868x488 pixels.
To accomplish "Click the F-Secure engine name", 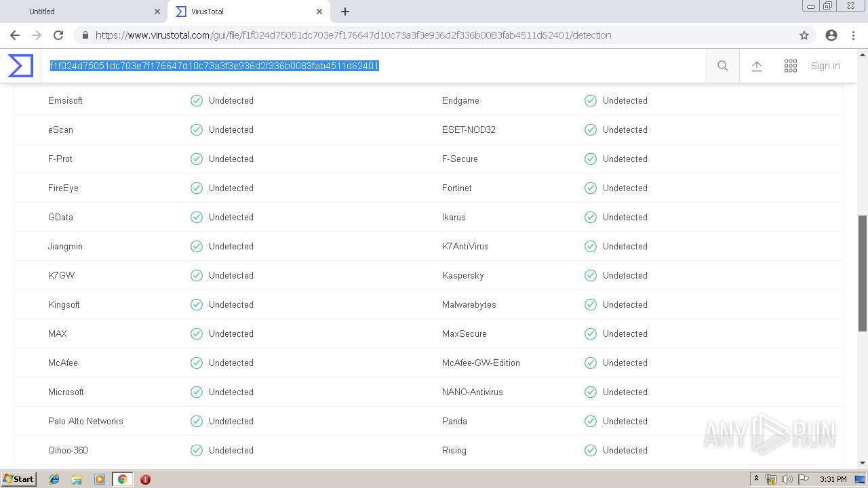I will (x=460, y=159).
